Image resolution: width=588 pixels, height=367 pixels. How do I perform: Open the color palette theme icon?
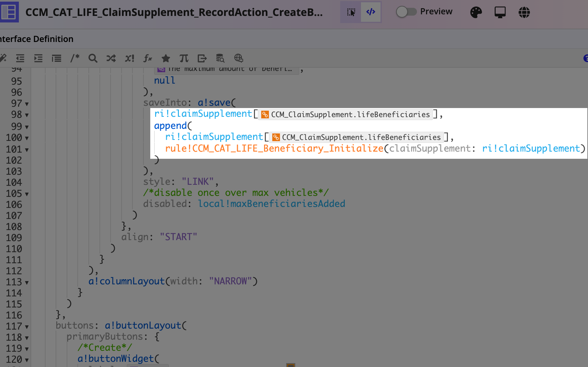[x=476, y=12]
